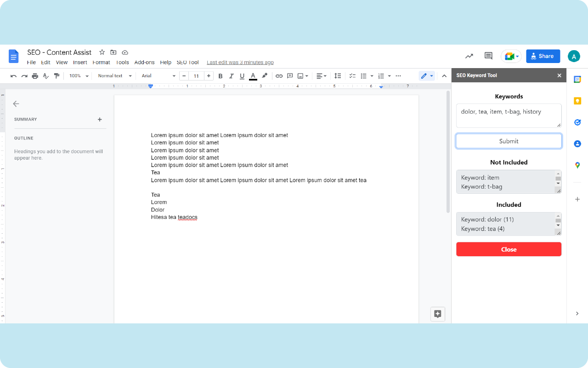The width and height of the screenshot is (588, 368).
Task: Toggle bold formatting
Action: coord(220,76)
